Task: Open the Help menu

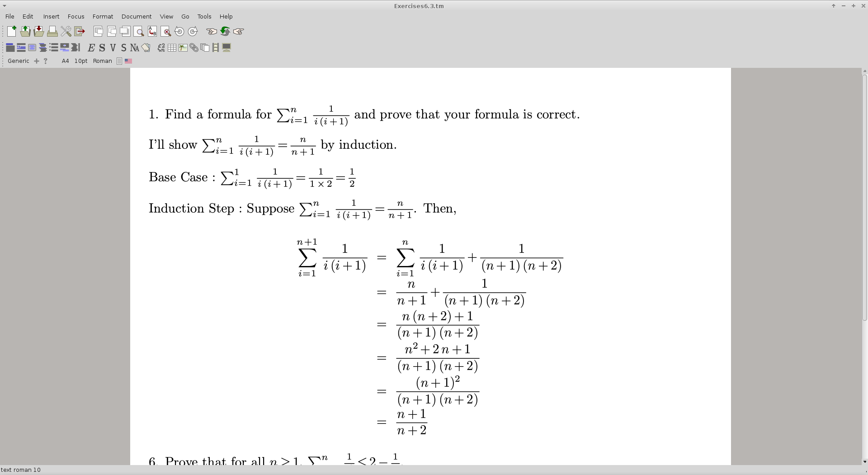Action: pos(226,16)
